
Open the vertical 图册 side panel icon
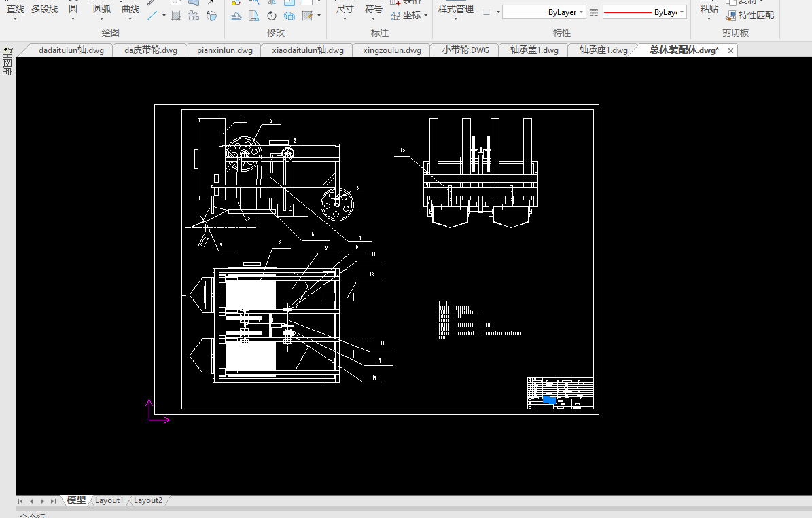coord(7,62)
